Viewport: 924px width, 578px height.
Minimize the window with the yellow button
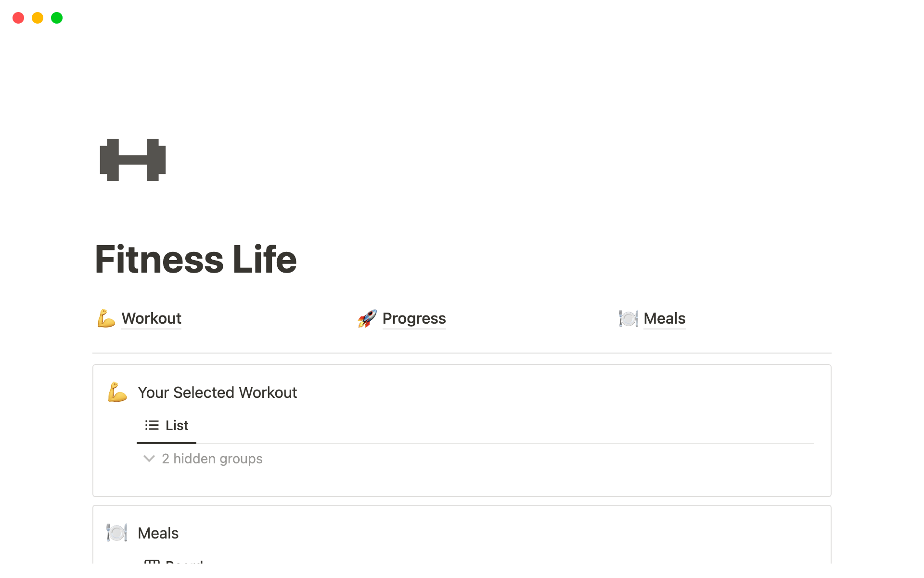coord(38,18)
